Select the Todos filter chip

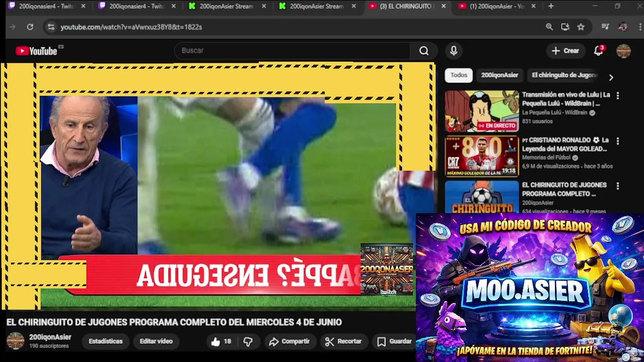(x=458, y=75)
